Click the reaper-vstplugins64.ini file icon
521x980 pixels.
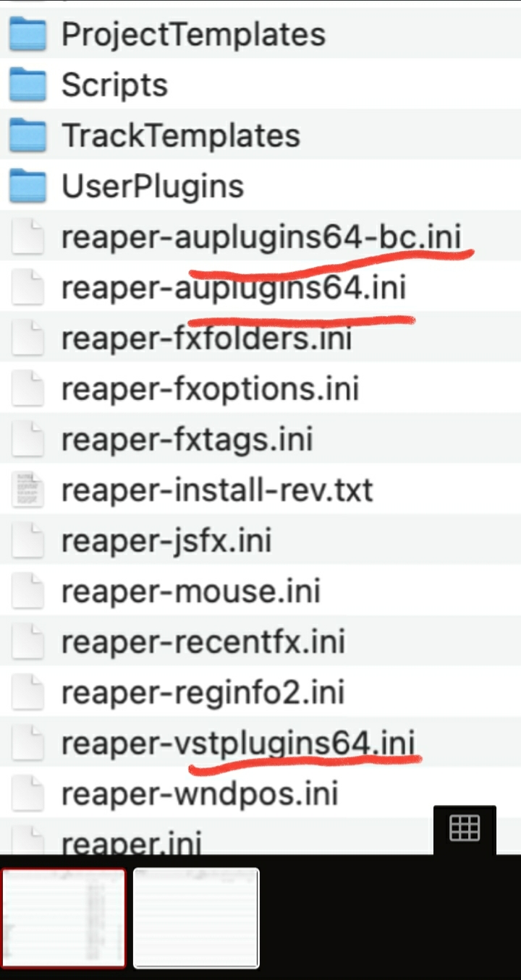29,744
